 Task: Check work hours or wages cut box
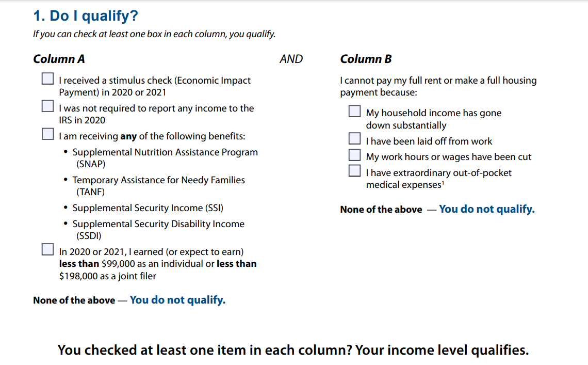[x=354, y=155]
